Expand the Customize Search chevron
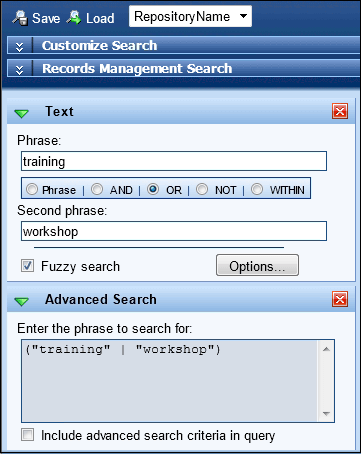The image size is (361, 454). tap(19, 46)
